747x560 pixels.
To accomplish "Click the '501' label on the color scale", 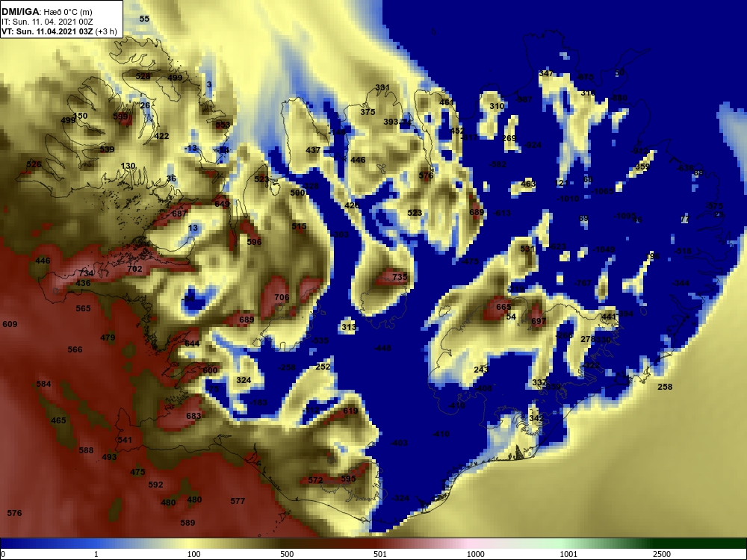I will click(379, 554).
